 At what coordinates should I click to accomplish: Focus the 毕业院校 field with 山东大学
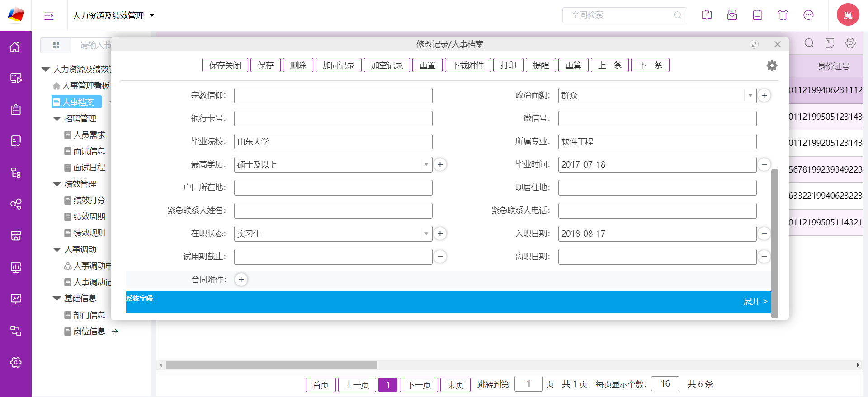coord(333,141)
